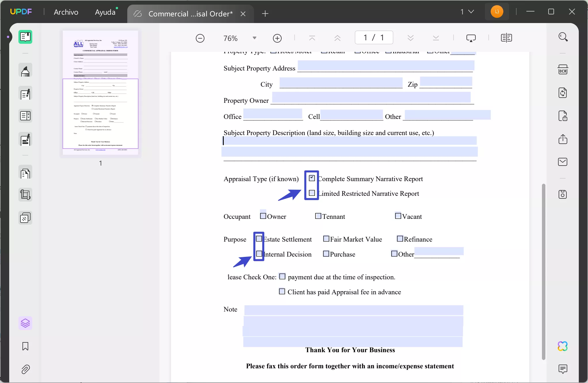This screenshot has width=588, height=383.
Task: Check the Purchase purpose box
Action: 326,254
